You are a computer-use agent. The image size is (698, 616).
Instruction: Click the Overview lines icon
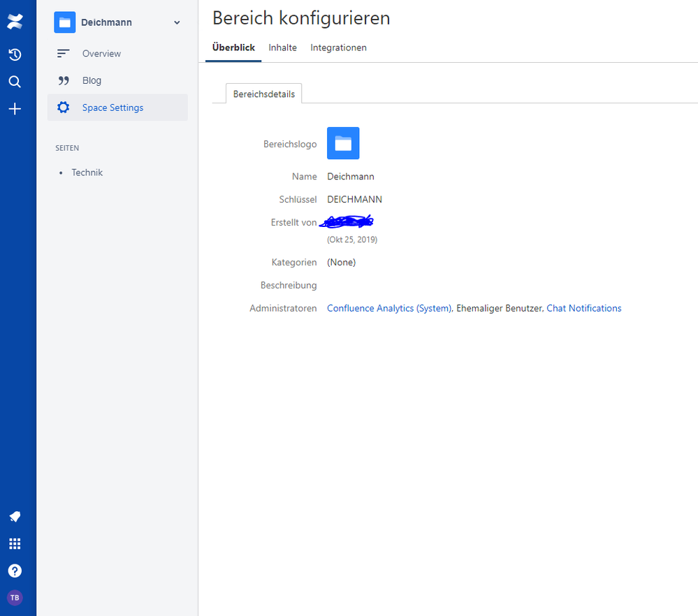(x=63, y=54)
